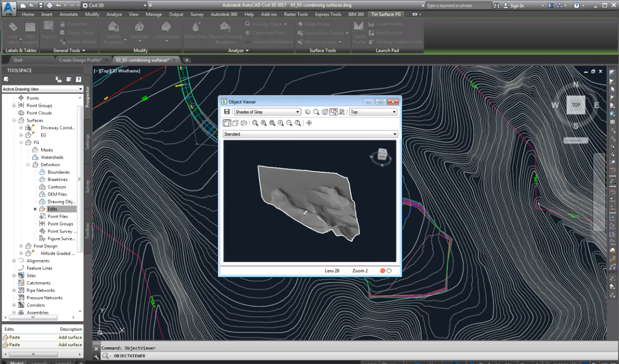Expand the EG surface node
The image size is (619, 364).
point(21,135)
